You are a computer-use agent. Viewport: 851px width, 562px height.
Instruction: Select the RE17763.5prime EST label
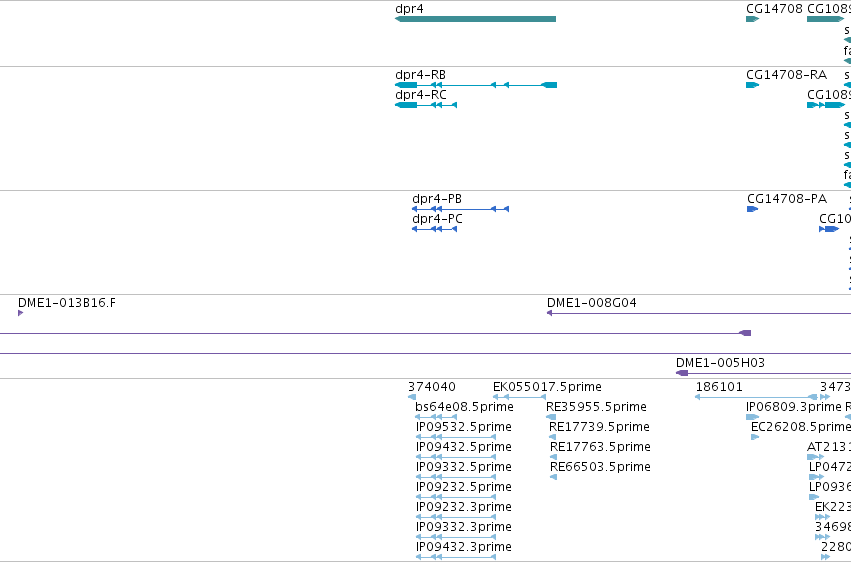click(x=600, y=447)
